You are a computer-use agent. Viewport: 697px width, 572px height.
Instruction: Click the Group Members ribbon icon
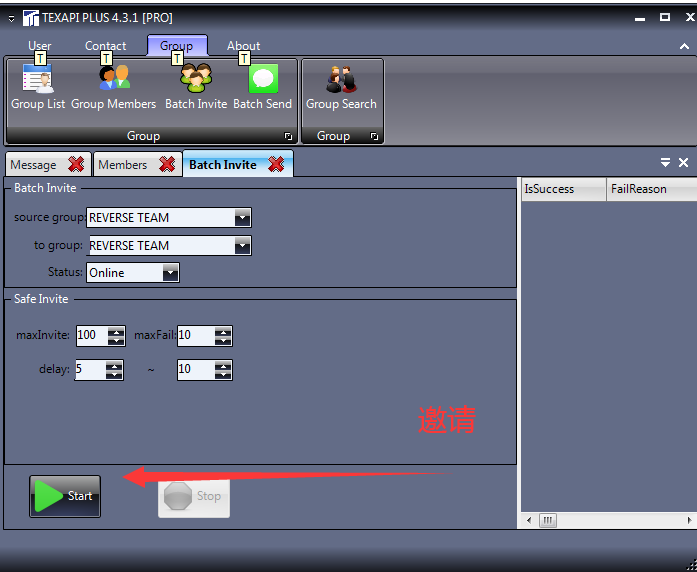(113, 86)
